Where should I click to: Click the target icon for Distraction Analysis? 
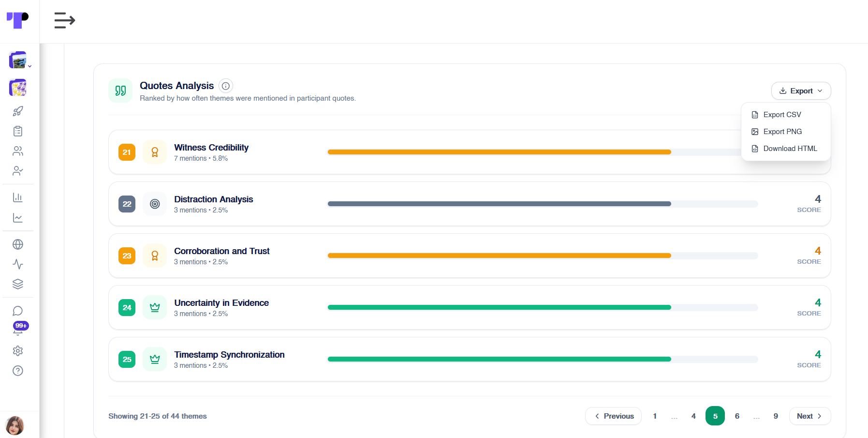[155, 204]
